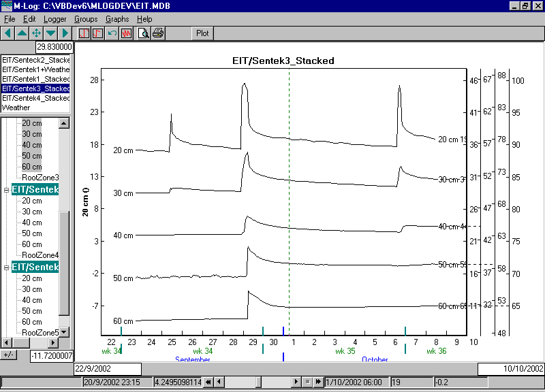Click the printer icon

(158, 33)
